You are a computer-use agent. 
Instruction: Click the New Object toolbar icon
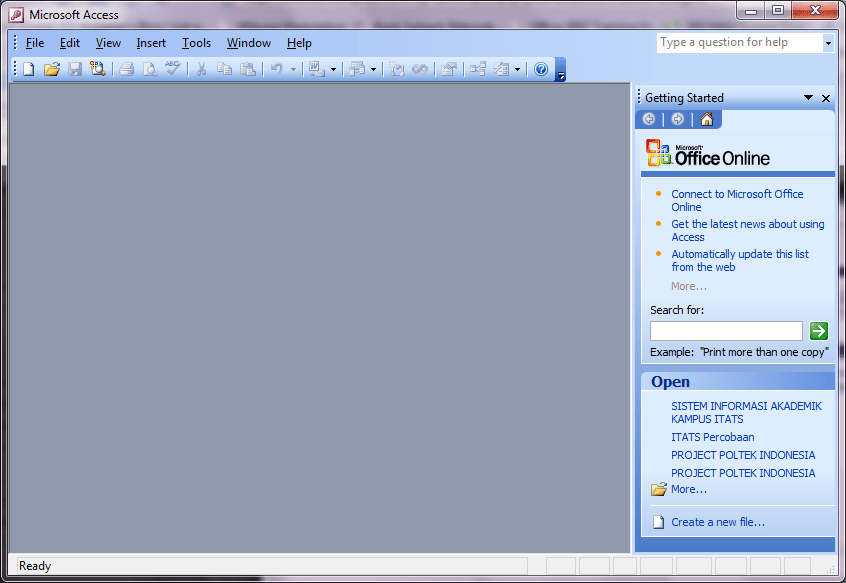click(501, 69)
